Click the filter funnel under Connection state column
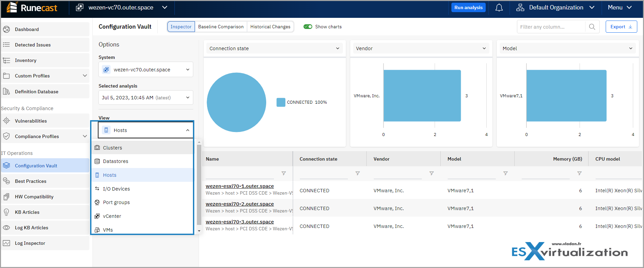Viewport: 644px width, 268px height. [358, 173]
